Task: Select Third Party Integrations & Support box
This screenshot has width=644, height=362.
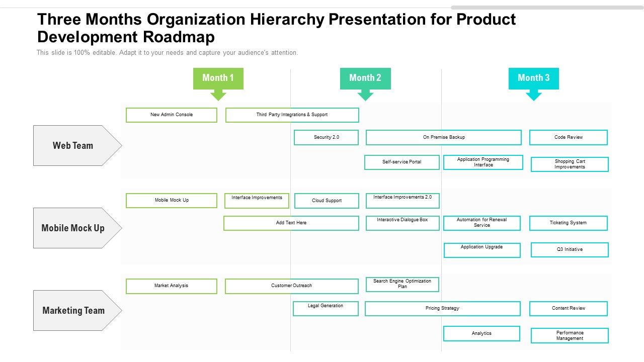Action: 292,115
